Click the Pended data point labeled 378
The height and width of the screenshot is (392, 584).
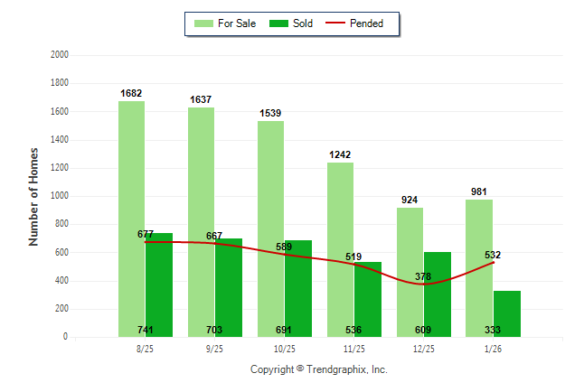(x=423, y=284)
